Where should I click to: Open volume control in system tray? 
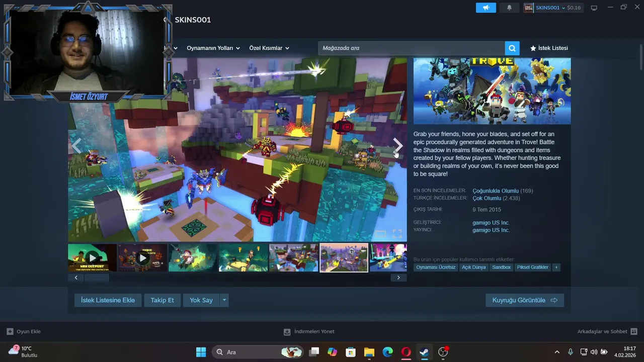(x=594, y=352)
